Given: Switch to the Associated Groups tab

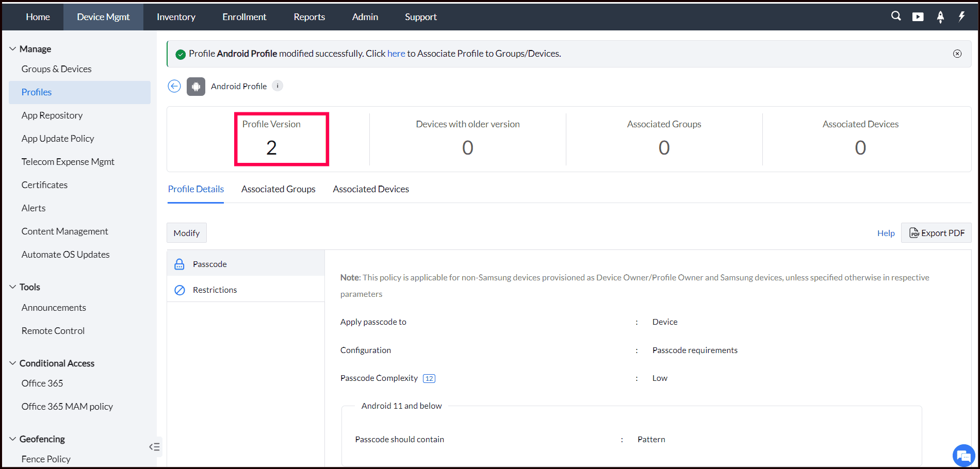Looking at the screenshot, I should (x=278, y=189).
